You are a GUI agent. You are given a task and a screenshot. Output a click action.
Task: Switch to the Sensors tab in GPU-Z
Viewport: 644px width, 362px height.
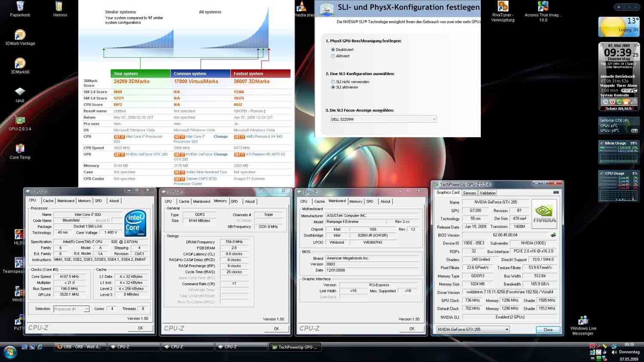(469, 193)
